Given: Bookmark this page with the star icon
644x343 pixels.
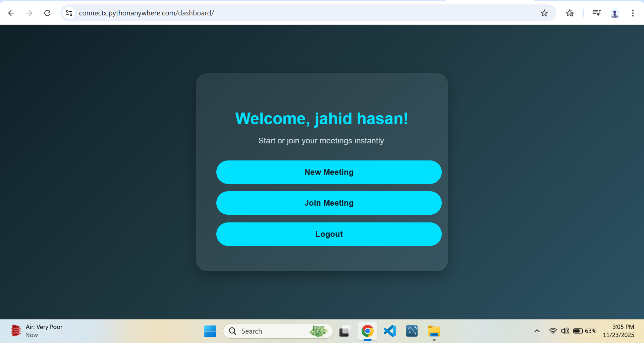Looking at the screenshot, I should click(544, 13).
